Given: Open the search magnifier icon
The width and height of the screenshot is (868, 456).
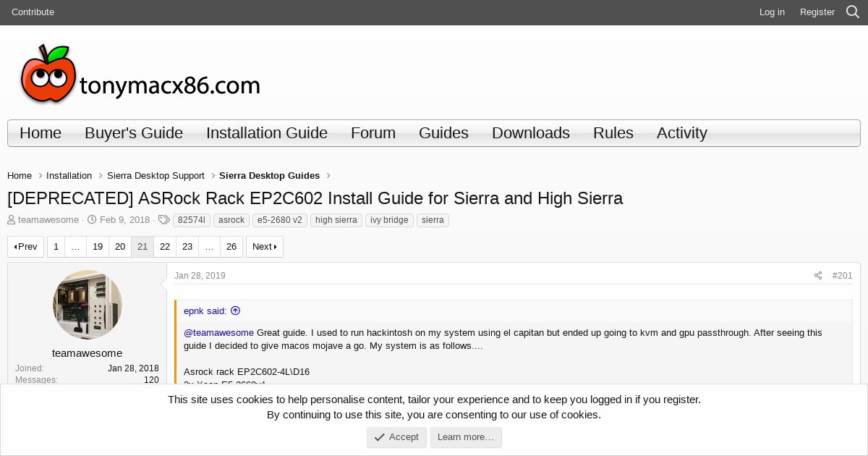Looking at the screenshot, I should [x=853, y=12].
